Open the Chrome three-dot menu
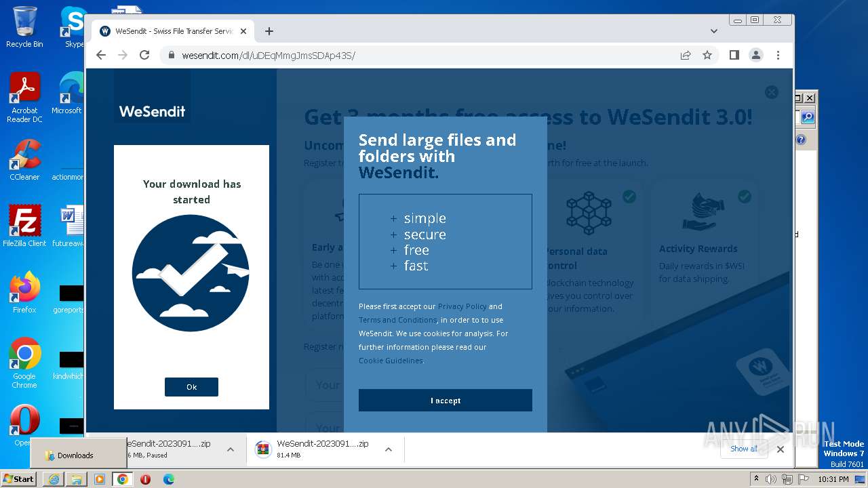The width and height of the screenshot is (868, 488). pyautogui.click(x=778, y=56)
